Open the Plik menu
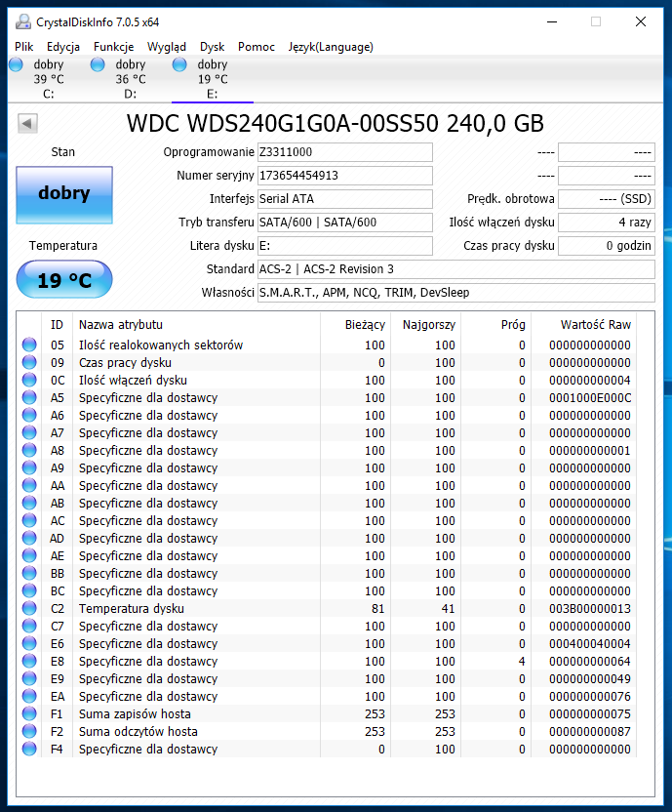This screenshot has height=812, width=672. (x=23, y=47)
